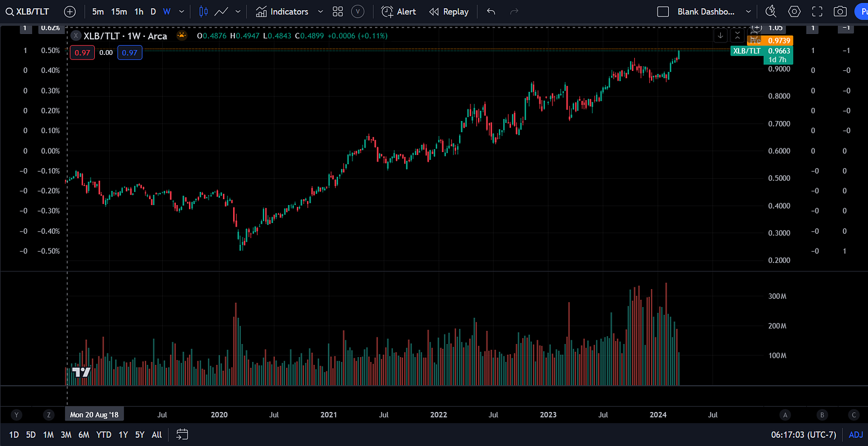Click the C circle on time axis
This screenshot has height=446, width=868.
[855, 414]
